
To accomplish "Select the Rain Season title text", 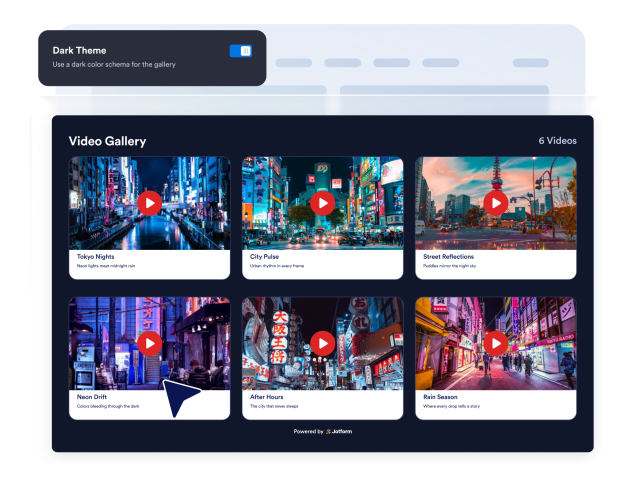I will tap(440, 397).
